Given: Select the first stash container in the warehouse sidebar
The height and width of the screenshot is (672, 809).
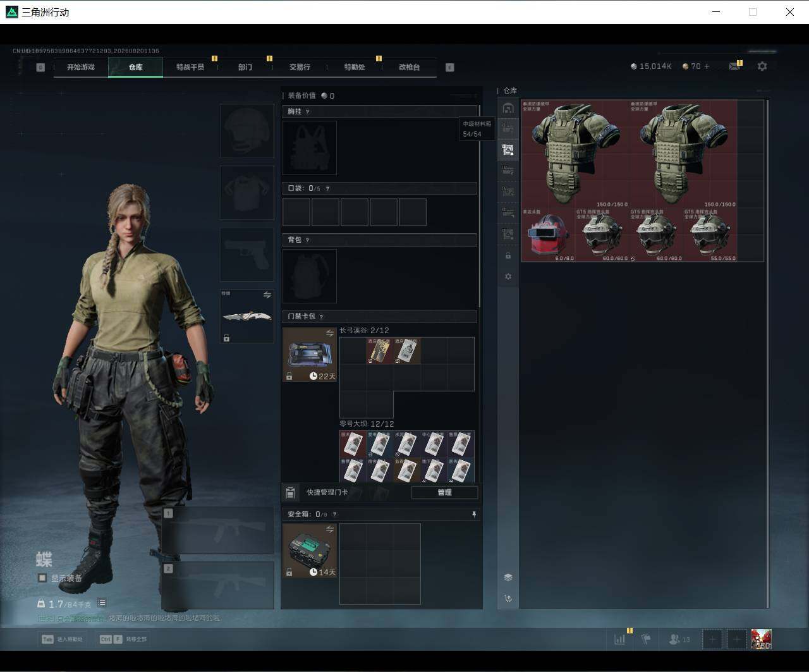Looking at the screenshot, I should point(508,107).
